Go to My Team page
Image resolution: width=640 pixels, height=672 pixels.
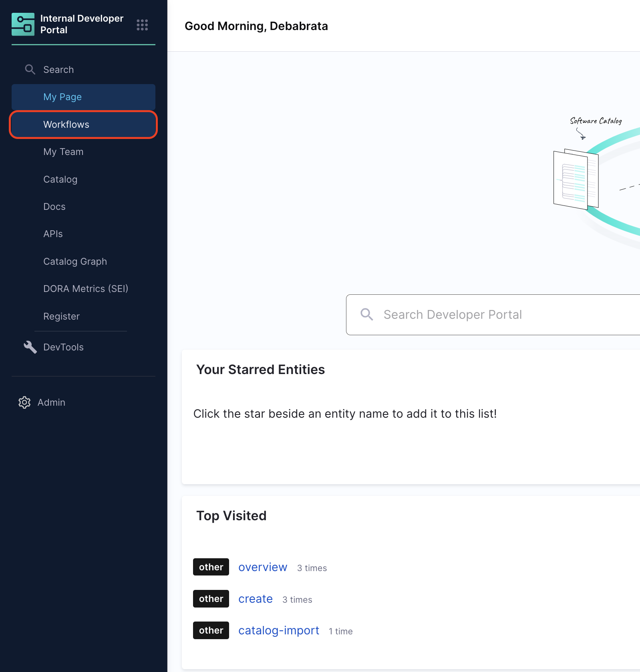[x=63, y=152]
